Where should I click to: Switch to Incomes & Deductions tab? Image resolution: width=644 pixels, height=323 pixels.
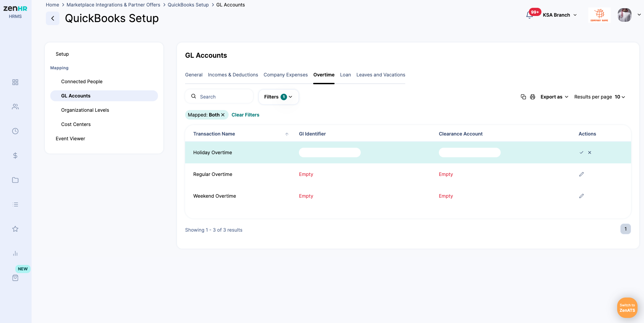point(233,75)
